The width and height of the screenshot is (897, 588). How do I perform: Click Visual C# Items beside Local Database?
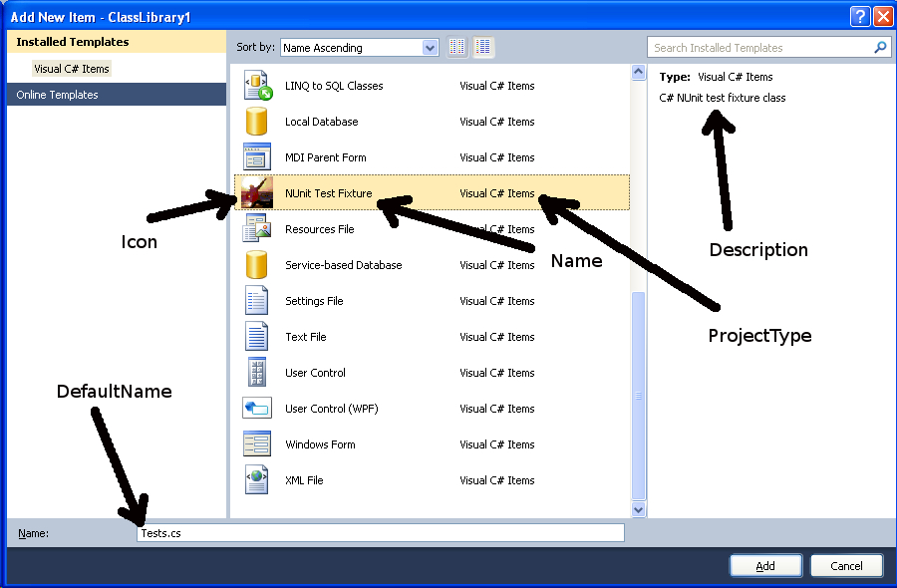[x=497, y=122]
